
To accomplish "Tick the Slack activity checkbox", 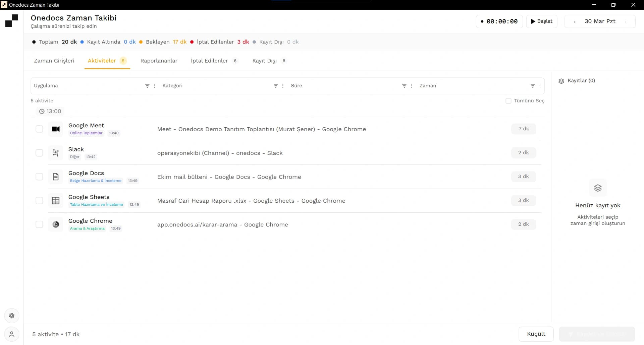I will [x=39, y=153].
